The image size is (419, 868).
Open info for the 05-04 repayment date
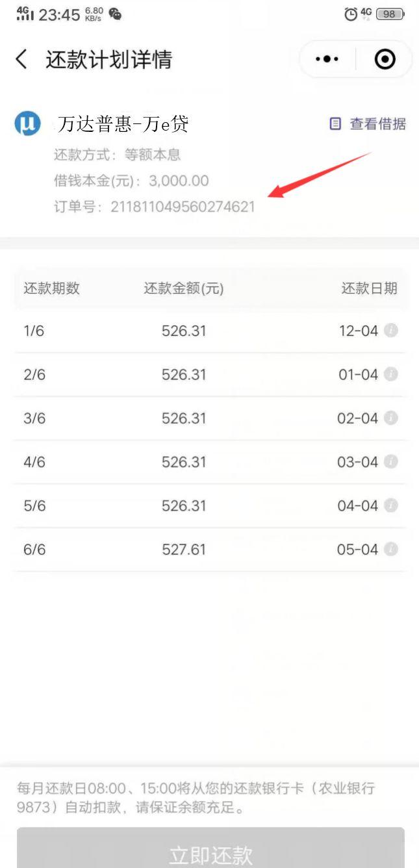390,549
